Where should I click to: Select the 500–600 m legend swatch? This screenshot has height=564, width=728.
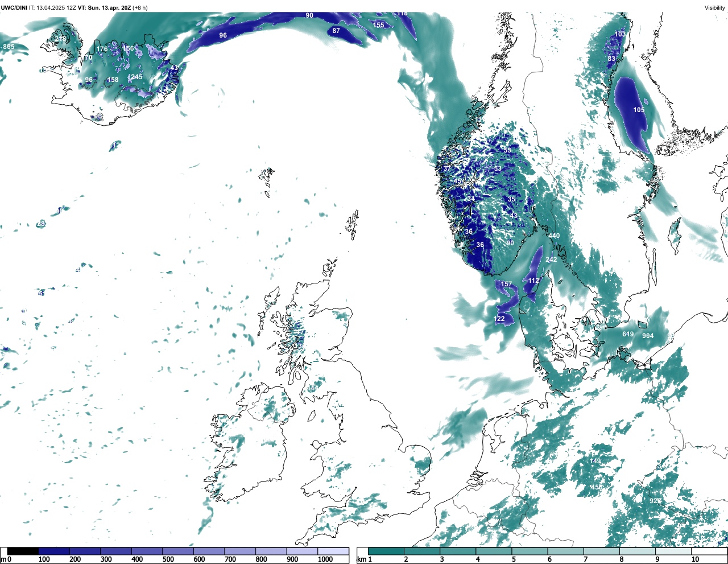tap(178, 551)
